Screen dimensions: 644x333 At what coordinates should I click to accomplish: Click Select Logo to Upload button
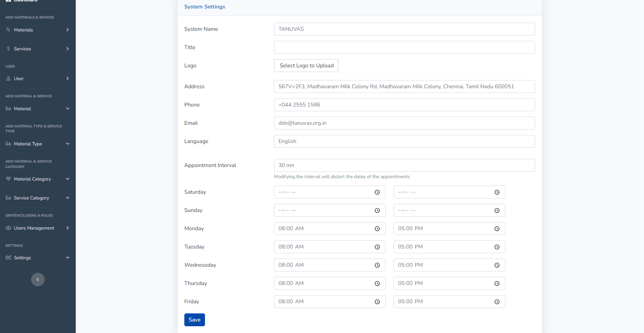coord(306,66)
